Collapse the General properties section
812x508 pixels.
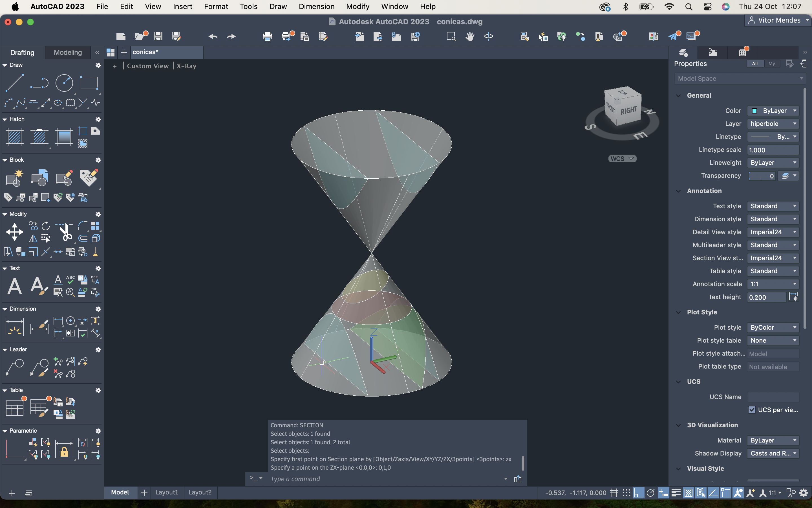pos(678,95)
